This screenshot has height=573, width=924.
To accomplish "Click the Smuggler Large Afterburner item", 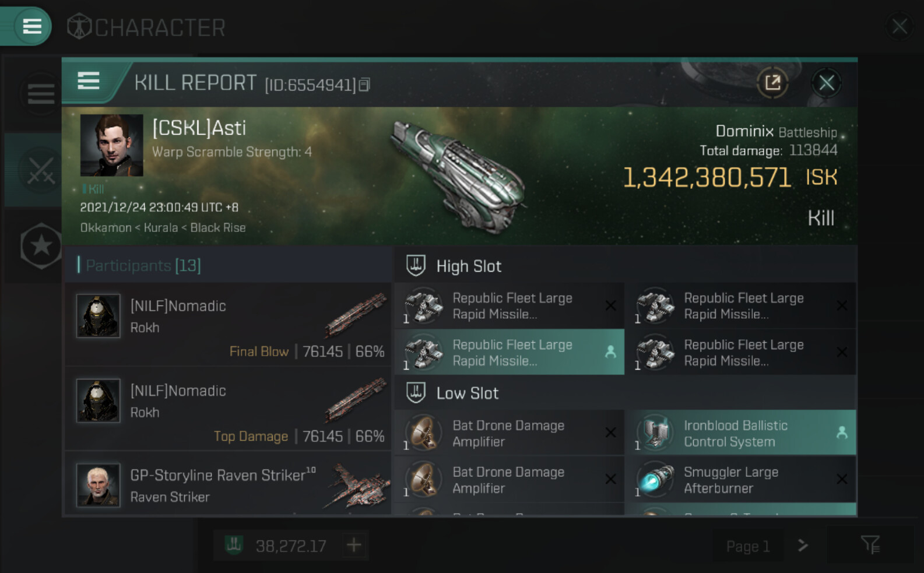I will point(740,480).
